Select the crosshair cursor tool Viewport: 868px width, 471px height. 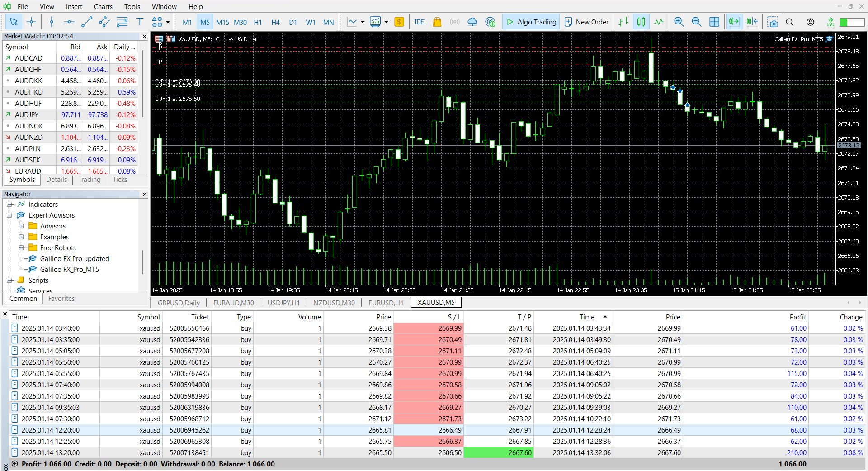[31, 22]
